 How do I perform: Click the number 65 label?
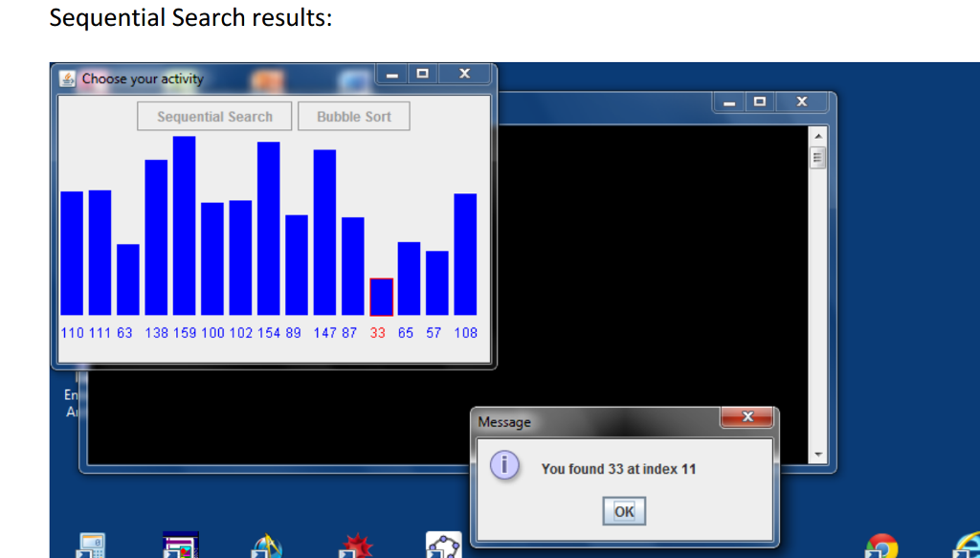406,333
